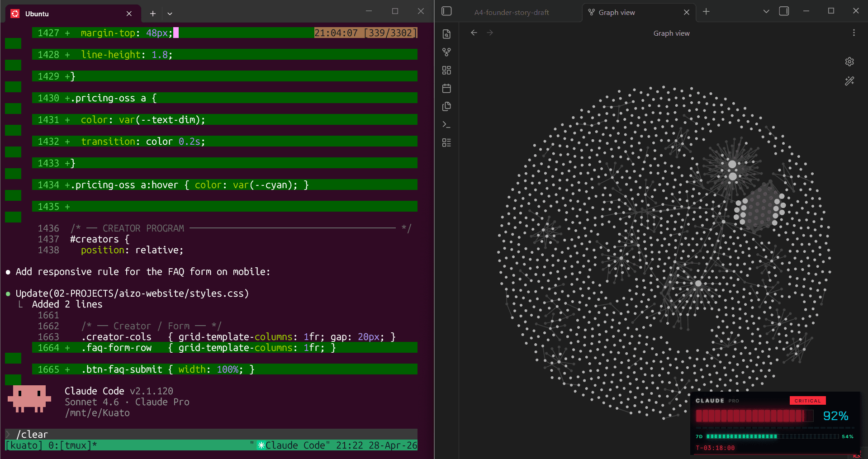This screenshot has height=459, width=868.
Task: Click the Claude Code v2.1.120 version label
Action: point(119,391)
